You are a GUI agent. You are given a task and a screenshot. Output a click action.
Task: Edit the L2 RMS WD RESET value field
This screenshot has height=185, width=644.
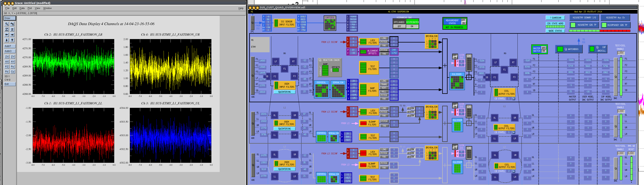click(x=631, y=153)
